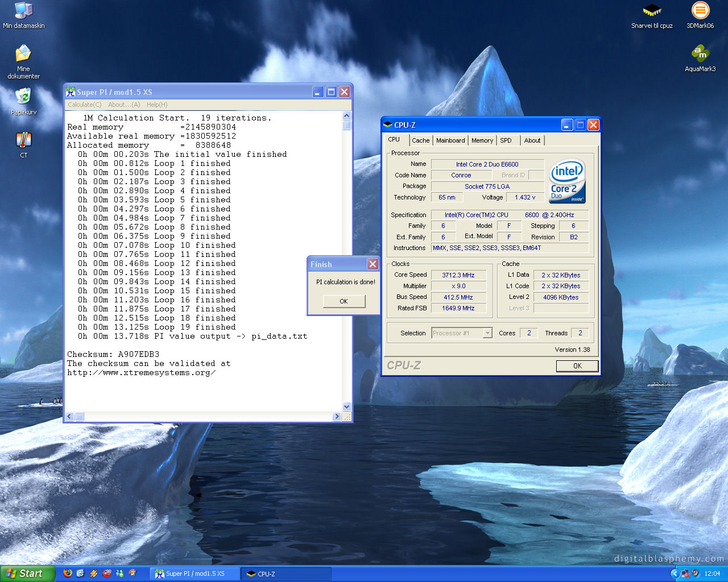The height and width of the screenshot is (582, 728).
Task: Click Firefox quick launch icon
Action: [x=68, y=573]
